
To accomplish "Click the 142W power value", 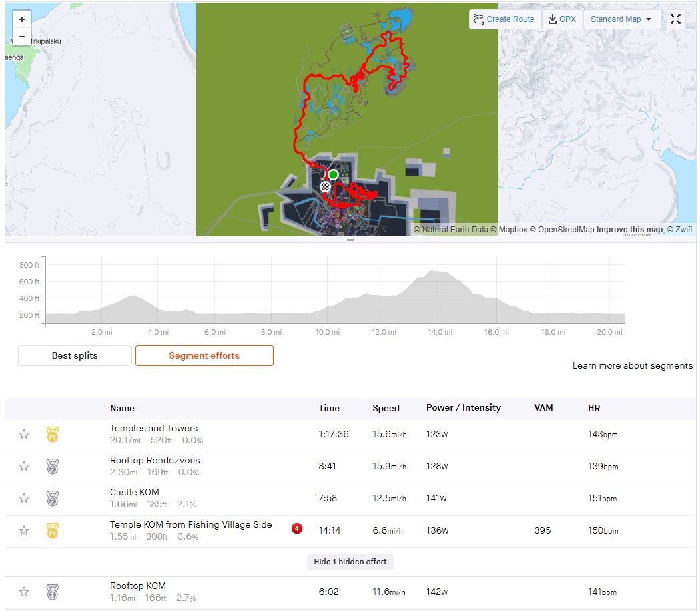I will coord(437,592).
